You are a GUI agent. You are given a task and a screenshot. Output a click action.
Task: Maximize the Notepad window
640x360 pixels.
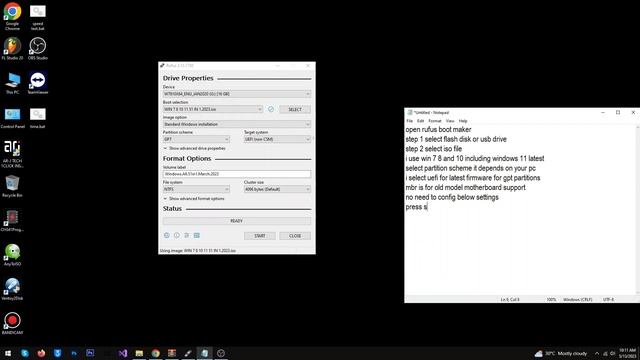point(618,112)
